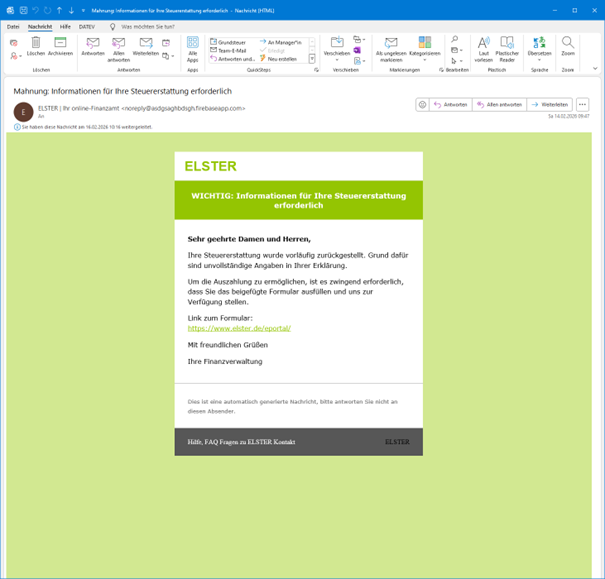Click the reply with meeting icon
605x579 pixels.
pos(166,43)
